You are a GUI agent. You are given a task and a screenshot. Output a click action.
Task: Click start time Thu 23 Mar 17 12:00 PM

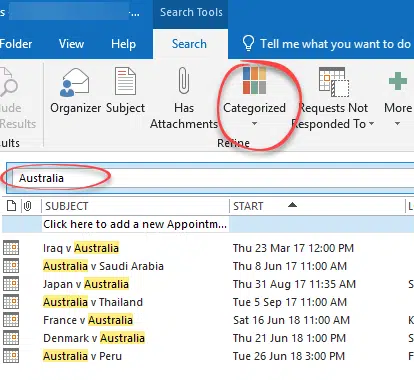[293, 248]
